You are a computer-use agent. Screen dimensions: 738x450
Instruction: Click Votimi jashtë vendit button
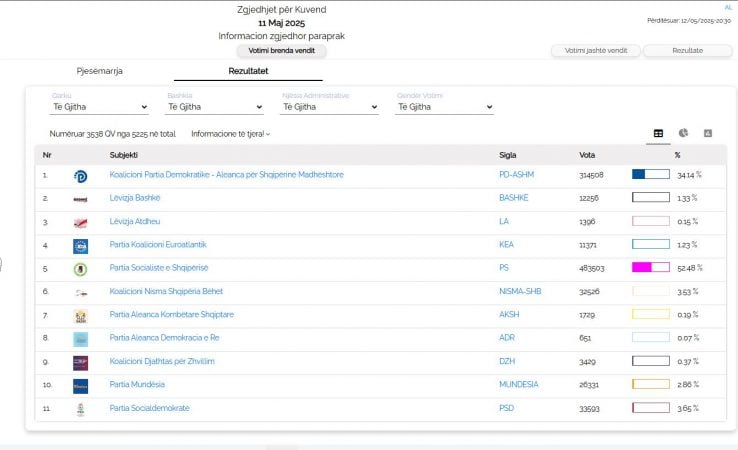click(x=595, y=51)
